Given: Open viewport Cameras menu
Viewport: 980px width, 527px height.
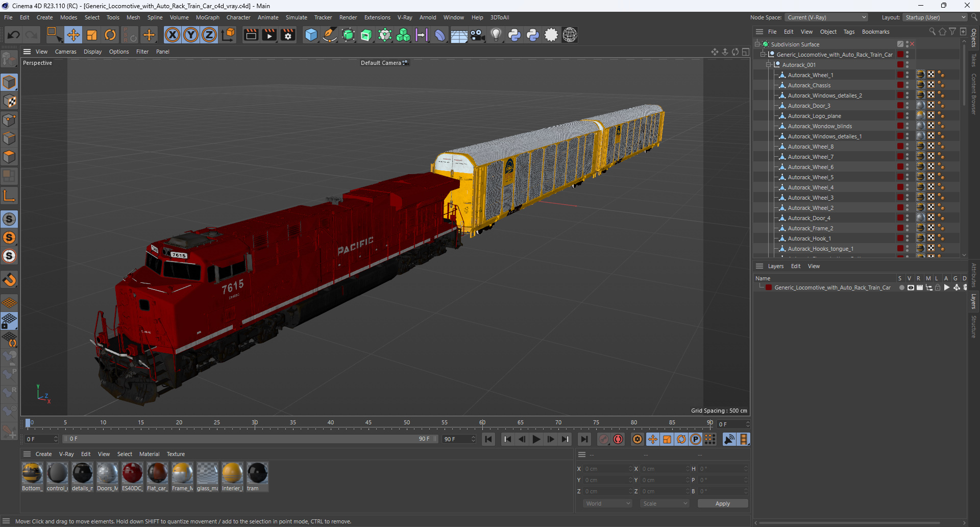Looking at the screenshot, I should [x=65, y=52].
